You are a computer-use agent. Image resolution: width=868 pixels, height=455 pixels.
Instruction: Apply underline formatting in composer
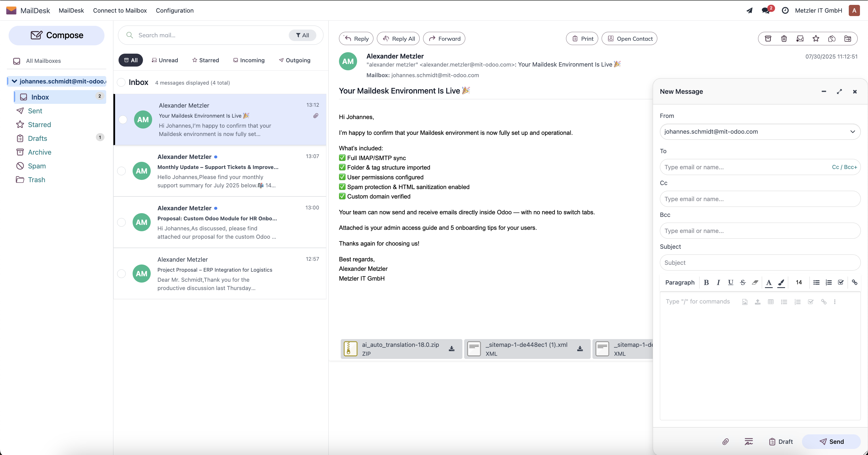coord(731,282)
